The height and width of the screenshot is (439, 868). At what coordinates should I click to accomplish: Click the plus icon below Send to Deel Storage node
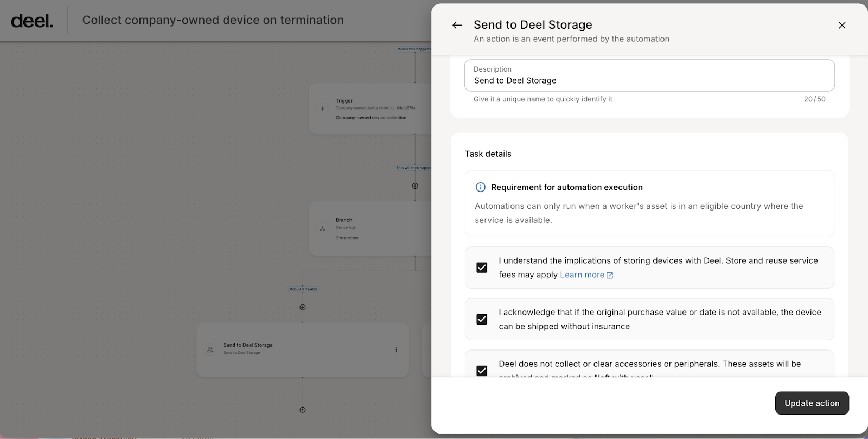pos(303,410)
